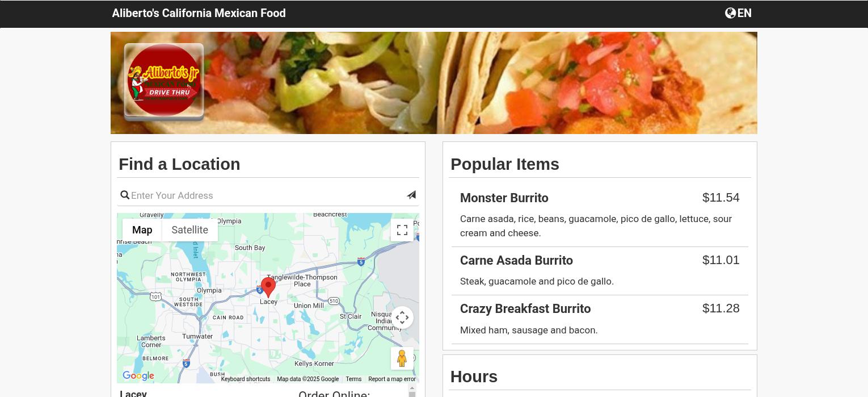Screen dimensions: 868x397
Task: Select the Monster Burrito item
Action: click(600, 215)
